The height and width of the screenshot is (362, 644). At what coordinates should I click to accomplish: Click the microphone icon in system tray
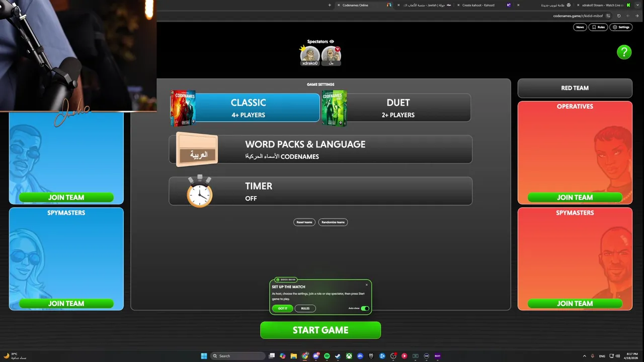[x=592, y=356]
